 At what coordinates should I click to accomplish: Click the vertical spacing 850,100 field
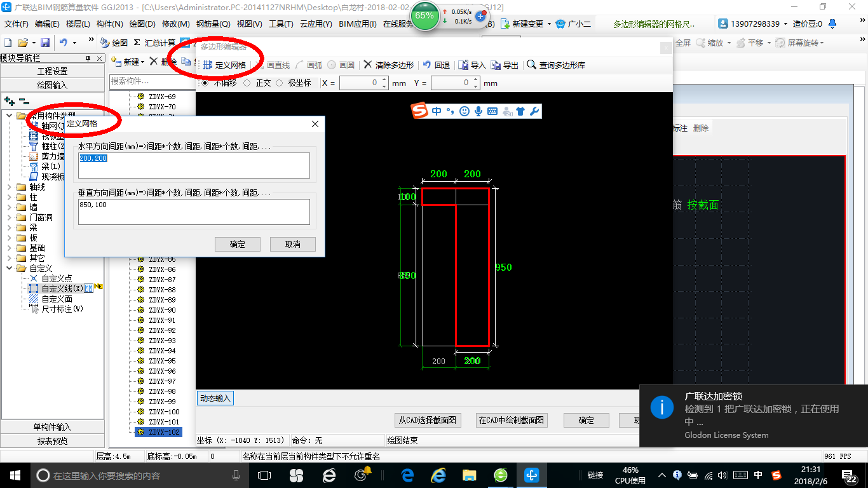pyautogui.click(x=194, y=212)
